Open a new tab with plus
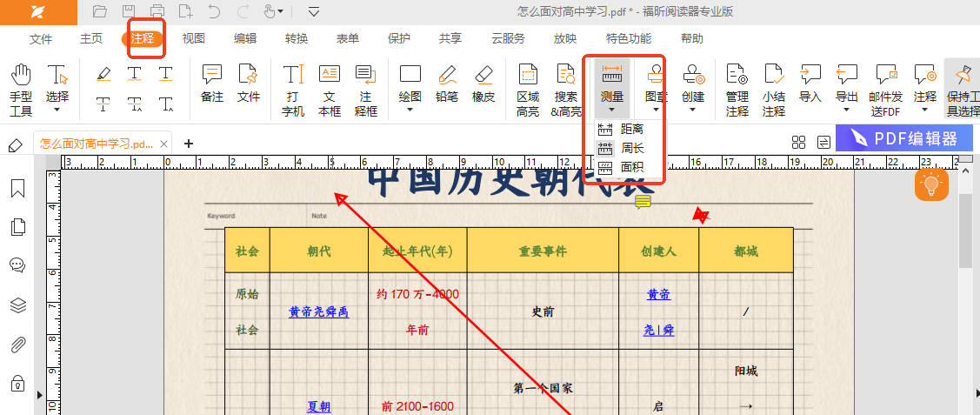The image size is (980, 415). pyautogui.click(x=188, y=144)
